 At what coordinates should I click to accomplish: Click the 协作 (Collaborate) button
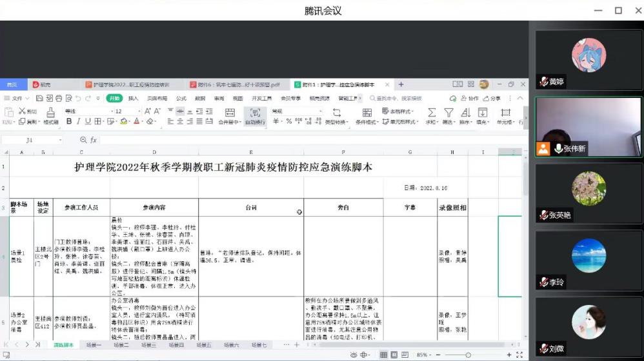coord(470,98)
